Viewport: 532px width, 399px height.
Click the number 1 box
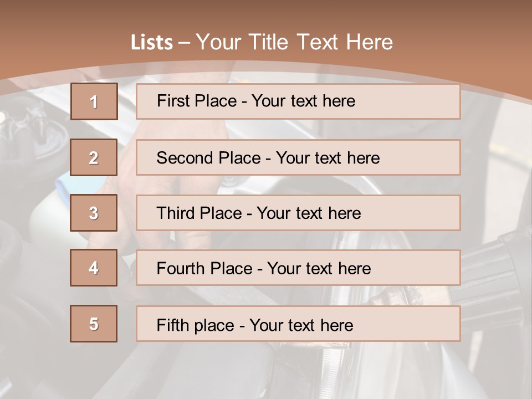pyautogui.click(x=94, y=101)
